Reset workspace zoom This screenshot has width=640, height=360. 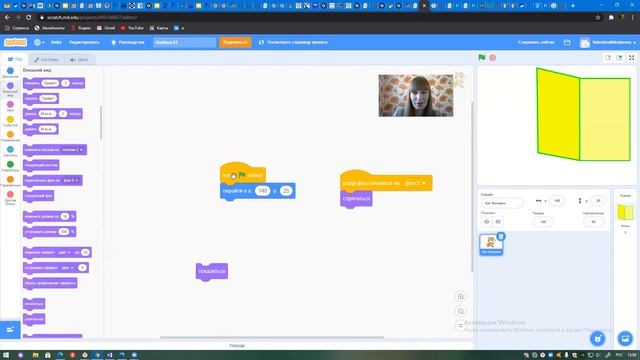[460, 325]
